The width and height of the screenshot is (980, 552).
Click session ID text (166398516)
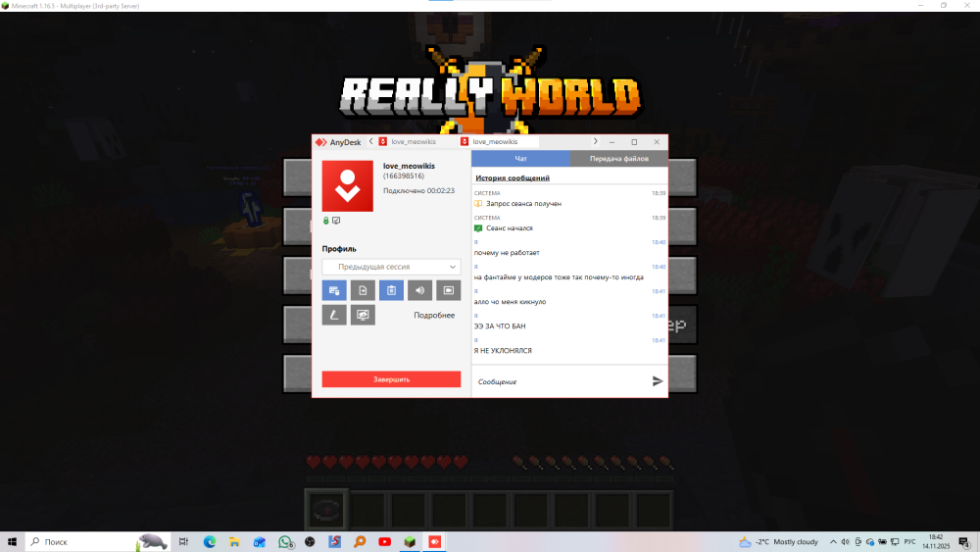[x=404, y=176]
